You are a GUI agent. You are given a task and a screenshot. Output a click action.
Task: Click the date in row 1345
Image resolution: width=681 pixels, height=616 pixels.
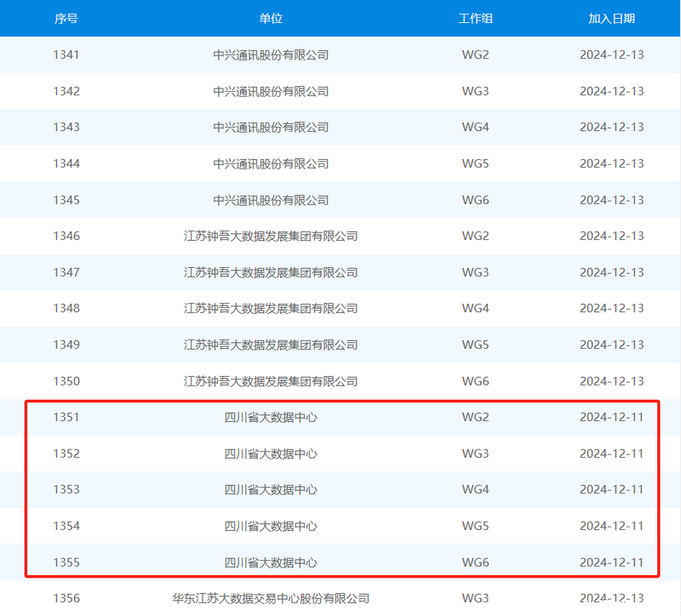611,200
